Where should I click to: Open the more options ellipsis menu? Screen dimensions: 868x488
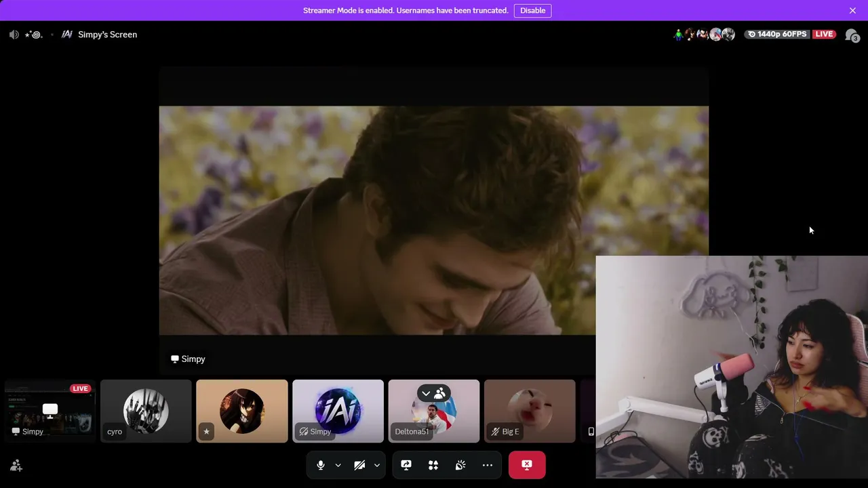pos(488,465)
